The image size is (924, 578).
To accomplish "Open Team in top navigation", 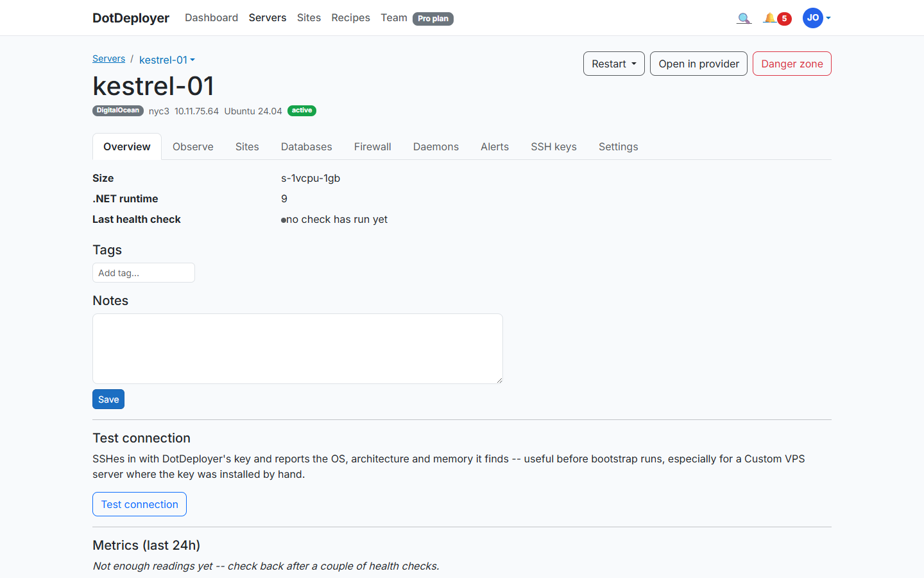I will click(394, 18).
